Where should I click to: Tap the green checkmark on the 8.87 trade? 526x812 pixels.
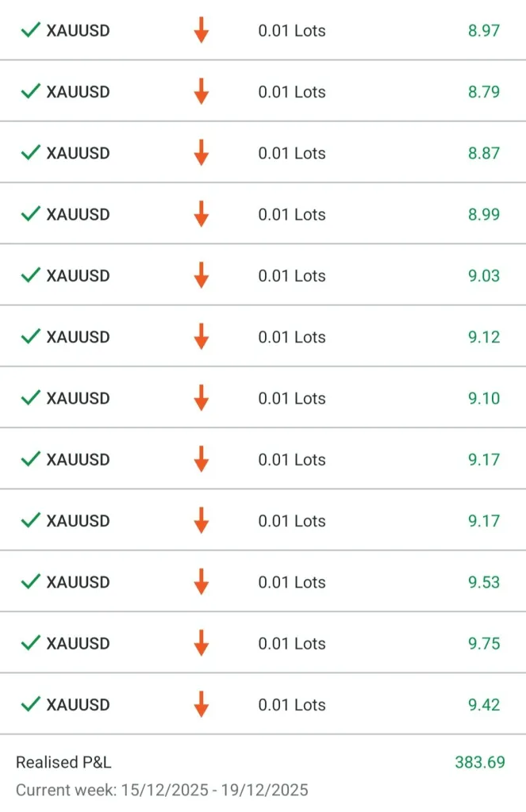point(30,153)
